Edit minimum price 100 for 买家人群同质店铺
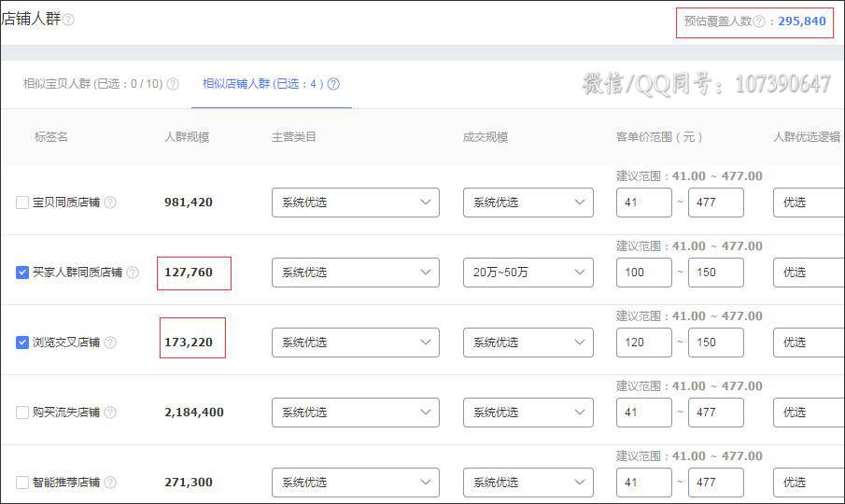 coord(644,273)
